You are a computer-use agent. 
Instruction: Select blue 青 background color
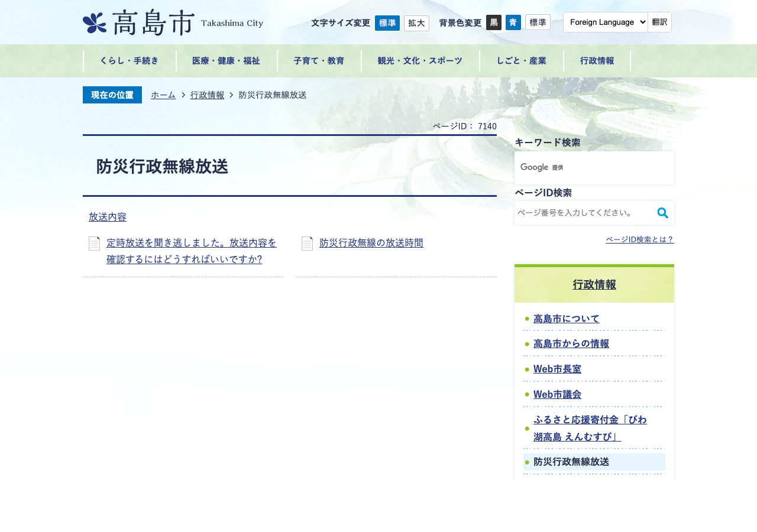(x=513, y=22)
